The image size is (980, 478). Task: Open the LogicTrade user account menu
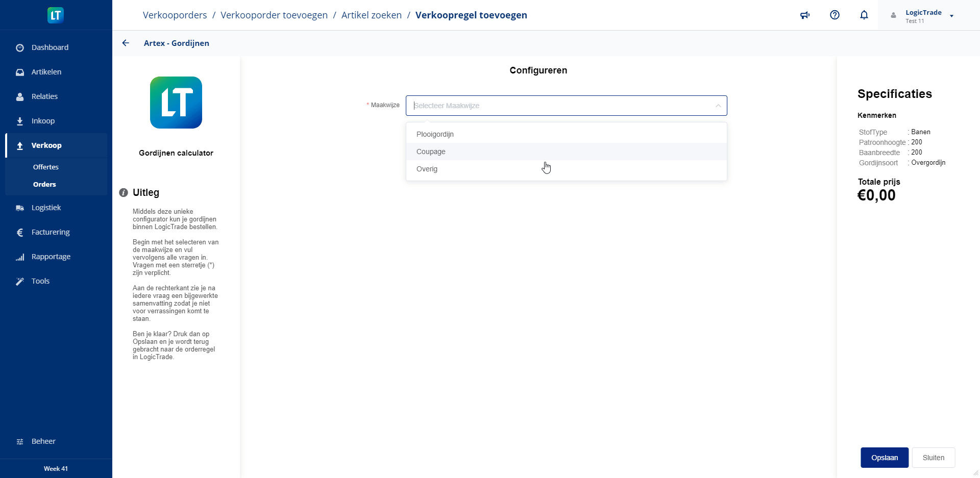point(923,16)
